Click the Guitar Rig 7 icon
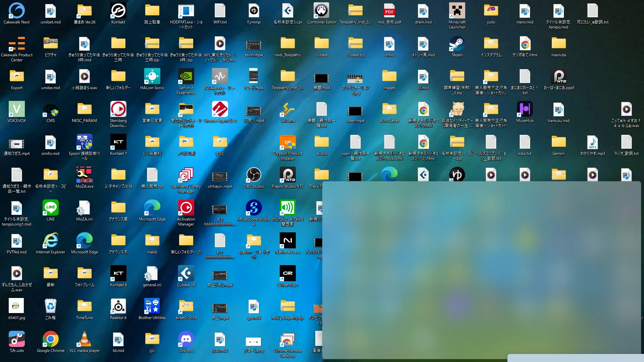Image resolution: width=644 pixels, height=362 pixels. click(x=287, y=274)
